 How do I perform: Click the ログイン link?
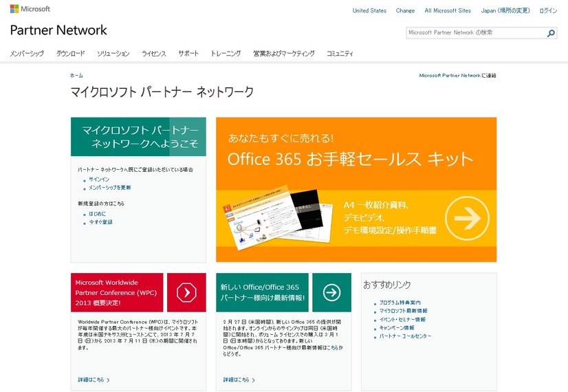[x=548, y=10]
